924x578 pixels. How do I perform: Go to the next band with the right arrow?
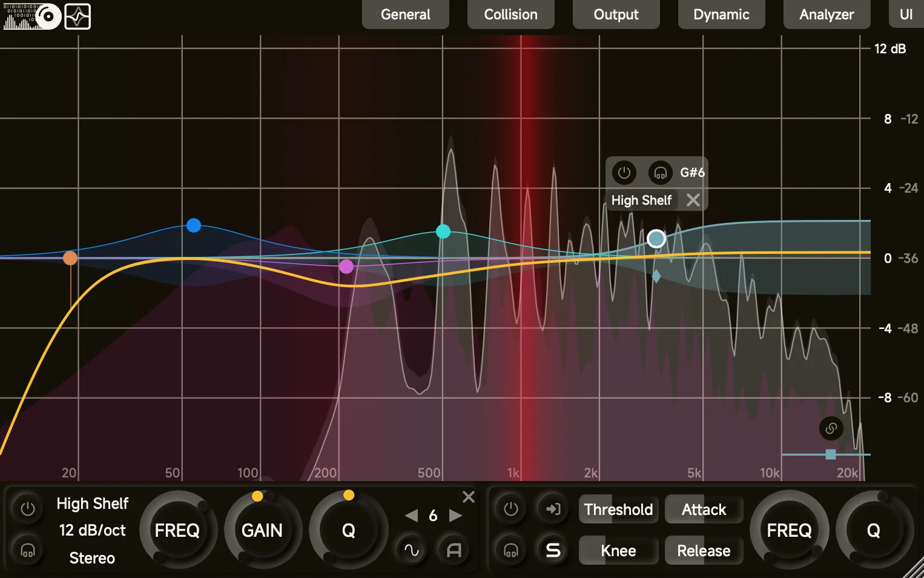pyautogui.click(x=455, y=516)
